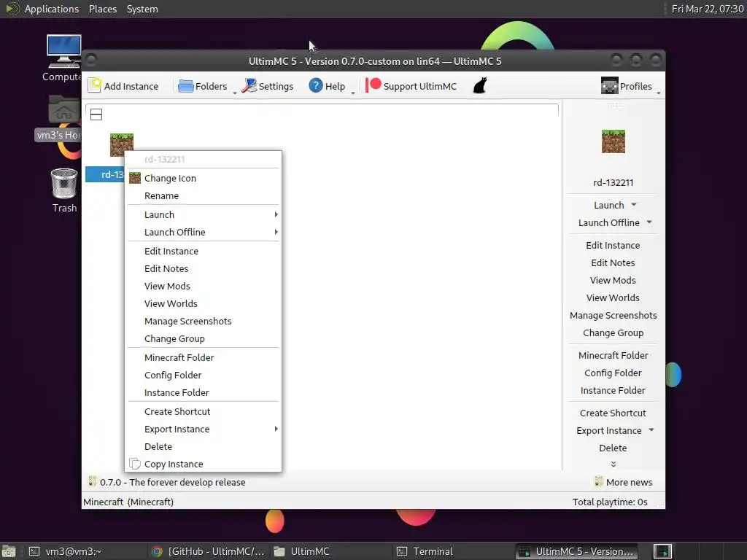The height and width of the screenshot is (560, 747).
Task: Open the System menu in top panel
Action: coord(142,9)
